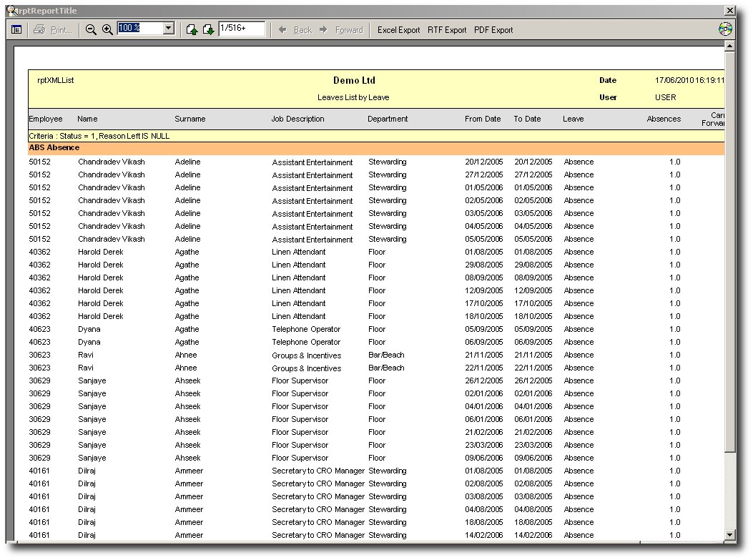Screen dimensions: 753x560
Task: Open the zoom percentage dropdown arrow
Action: tap(169, 29)
